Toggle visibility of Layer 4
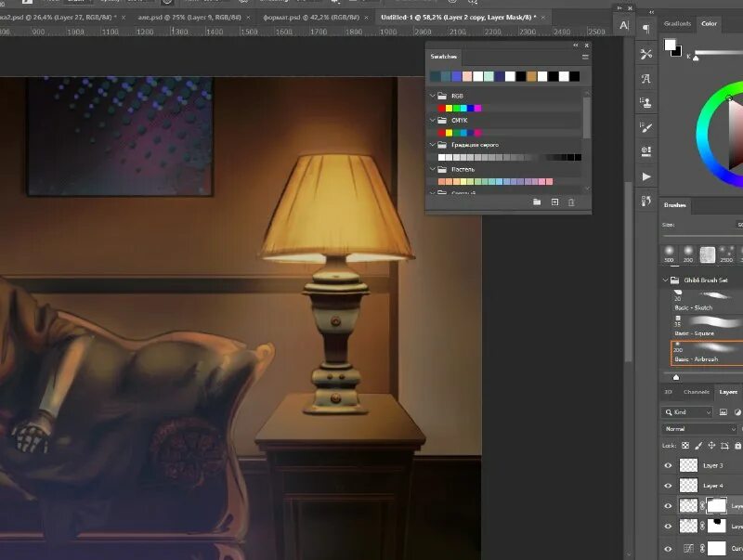Screen dimensions: 743x560 click(x=668, y=486)
